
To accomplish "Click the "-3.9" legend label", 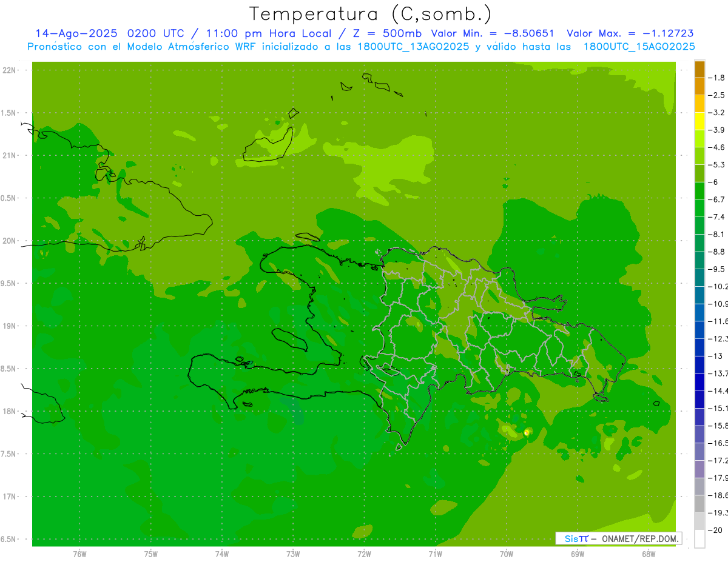I will (718, 130).
